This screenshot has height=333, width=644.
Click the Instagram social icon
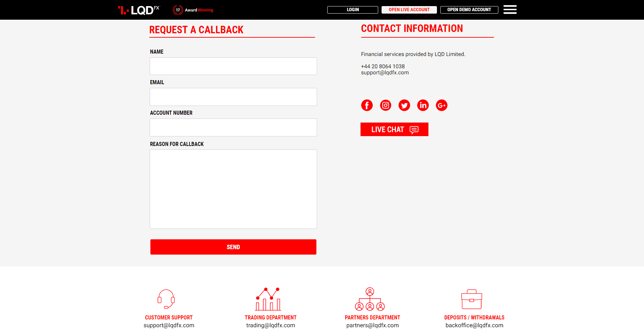point(385,105)
